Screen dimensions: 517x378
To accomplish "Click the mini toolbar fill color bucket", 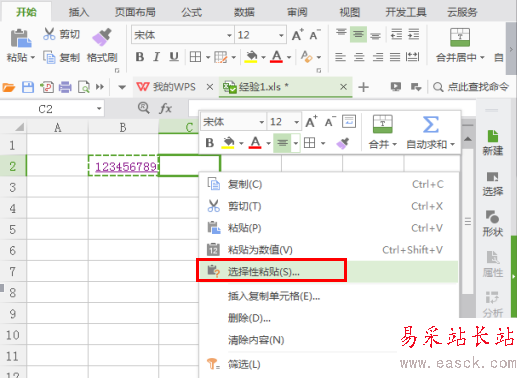I will (228, 143).
